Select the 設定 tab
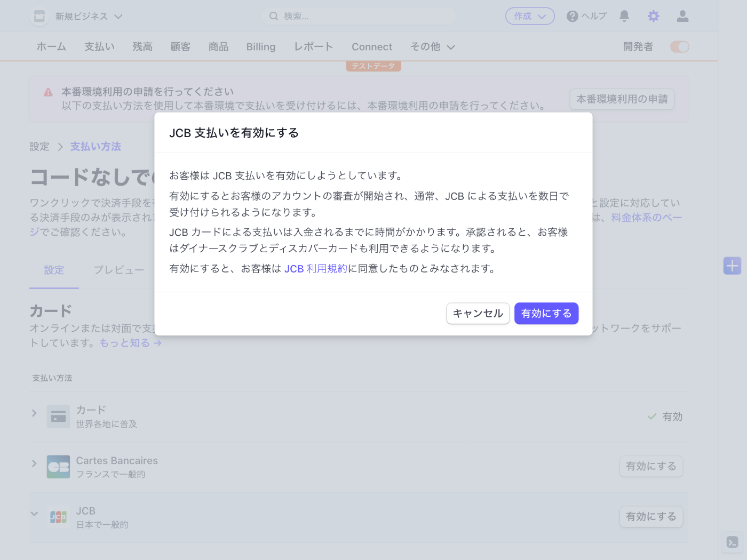 54,270
